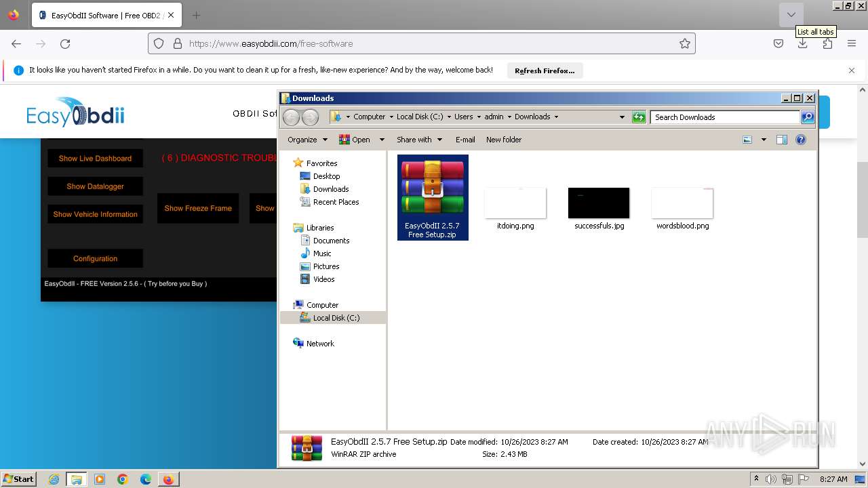Click the Change your view icon

(x=747, y=140)
